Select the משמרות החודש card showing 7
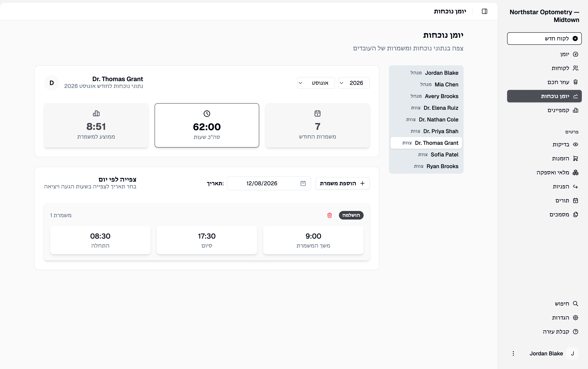 317,125
